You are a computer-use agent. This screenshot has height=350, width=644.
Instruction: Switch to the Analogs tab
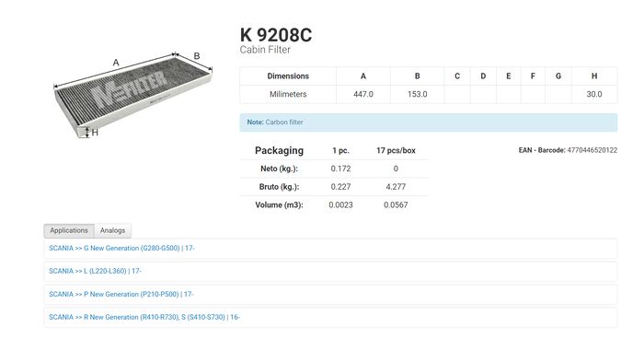click(x=112, y=230)
